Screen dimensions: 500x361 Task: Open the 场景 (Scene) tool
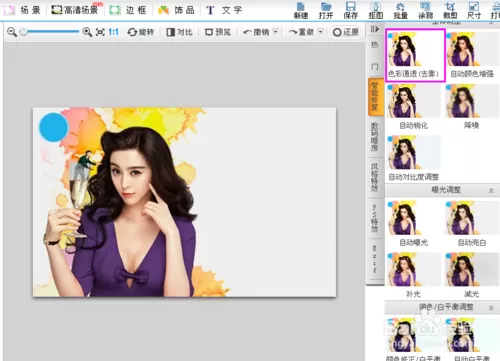pos(23,10)
